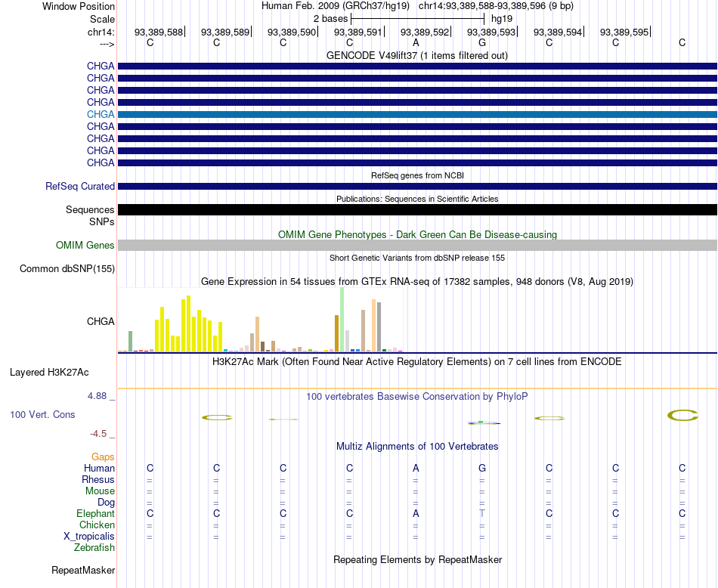The width and height of the screenshot is (718, 588).
Task: Click the chr14: ruler label
Action: [x=101, y=32]
